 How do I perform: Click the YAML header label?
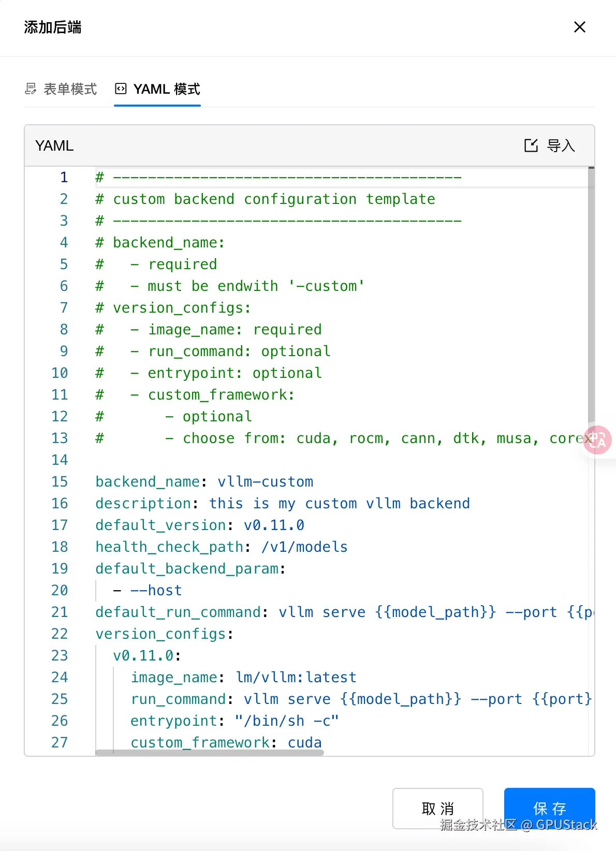pyautogui.click(x=54, y=145)
